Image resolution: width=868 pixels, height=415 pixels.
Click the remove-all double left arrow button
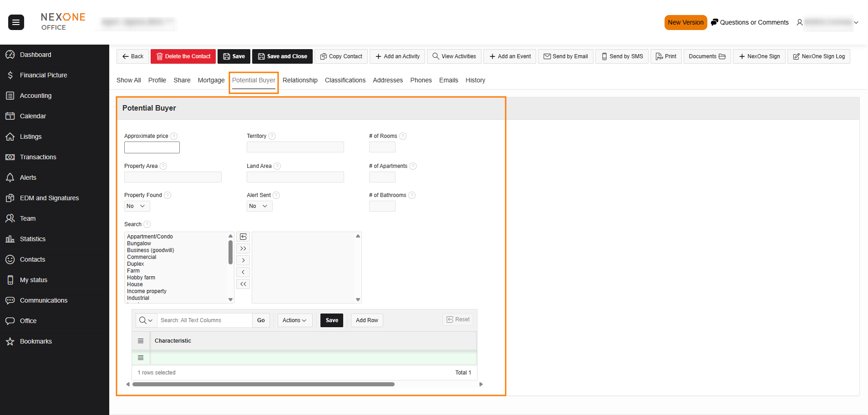point(243,284)
